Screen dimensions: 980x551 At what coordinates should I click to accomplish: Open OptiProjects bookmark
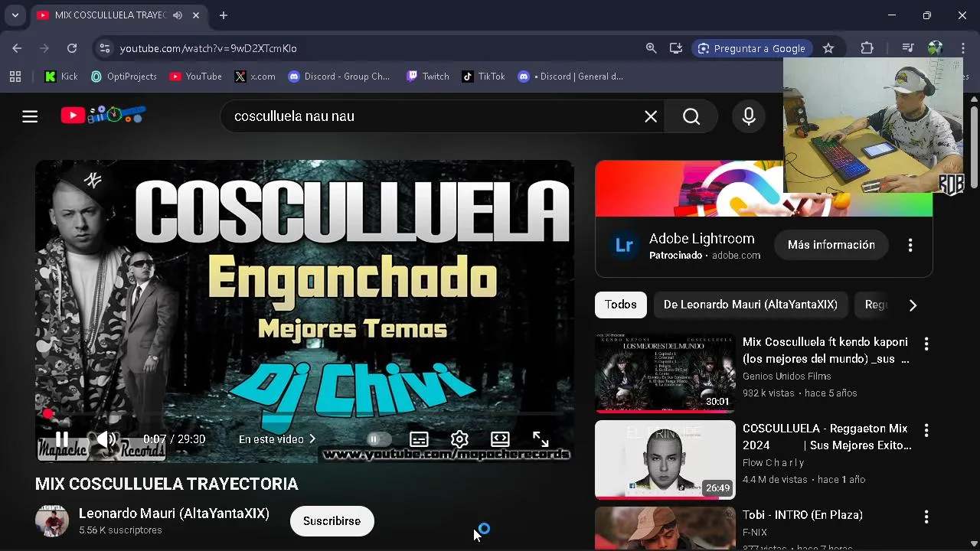(123, 77)
